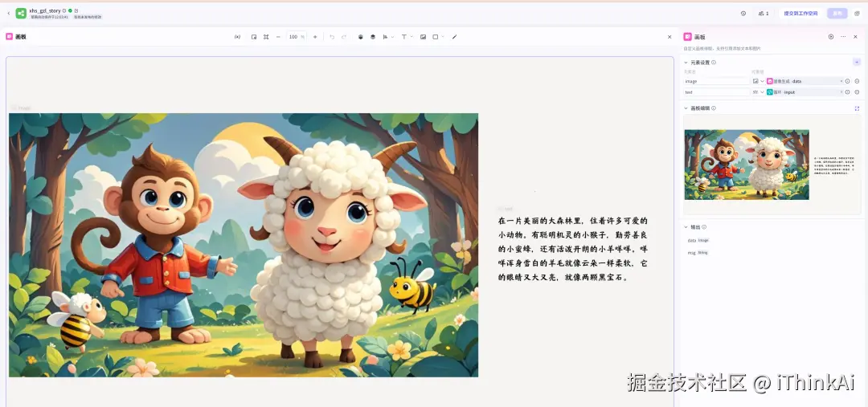Click the send-backward layer icon
This screenshot has height=407, width=868.
[x=373, y=37]
